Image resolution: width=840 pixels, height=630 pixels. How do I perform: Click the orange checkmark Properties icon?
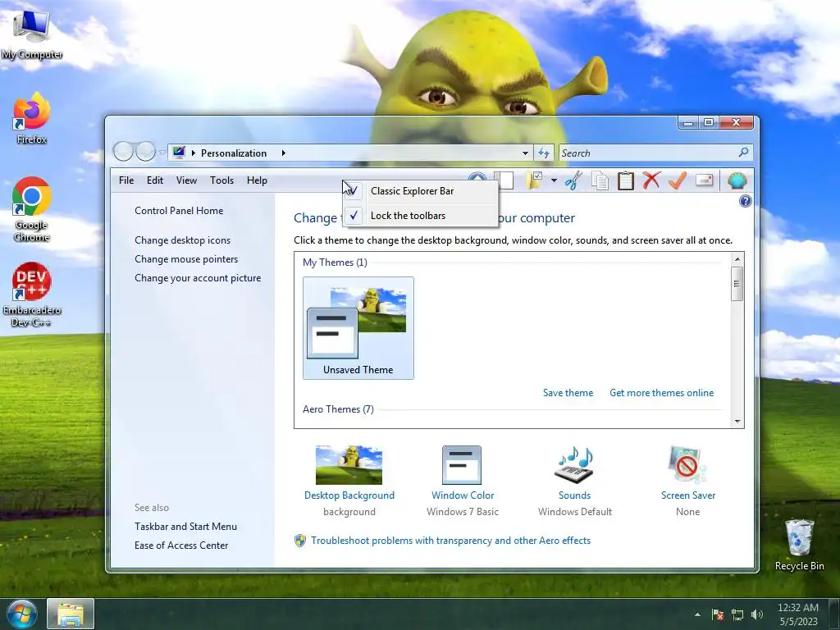click(678, 180)
